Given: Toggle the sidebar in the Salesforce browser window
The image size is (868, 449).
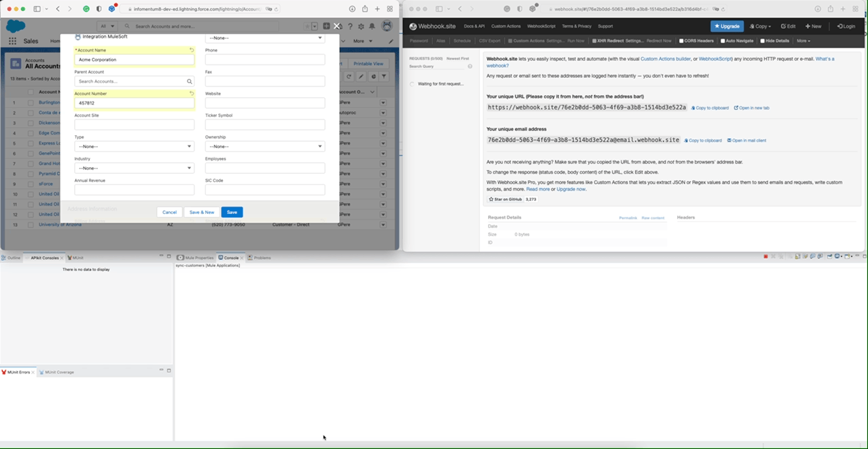Looking at the screenshot, I should click(37, 9).
